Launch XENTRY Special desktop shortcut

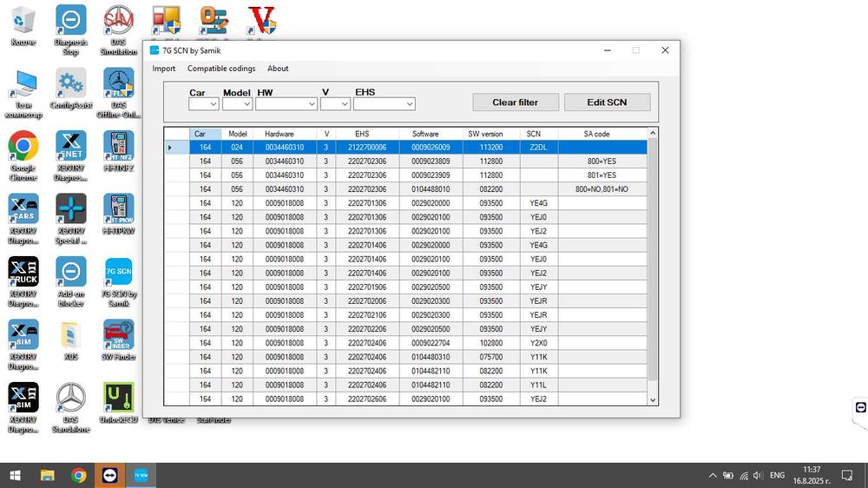tap(71, 219)
